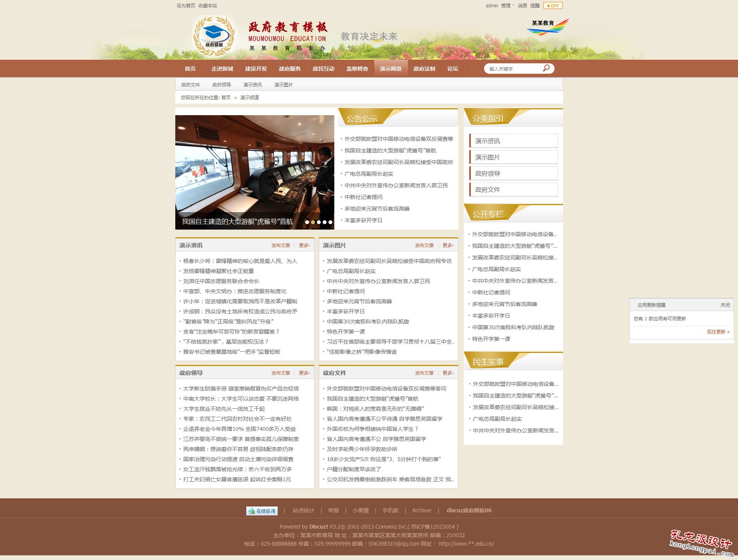Open the 建设开发 navigation tab
The height and width of the screenshot is (560, 738).
click(x=256, y=69)
